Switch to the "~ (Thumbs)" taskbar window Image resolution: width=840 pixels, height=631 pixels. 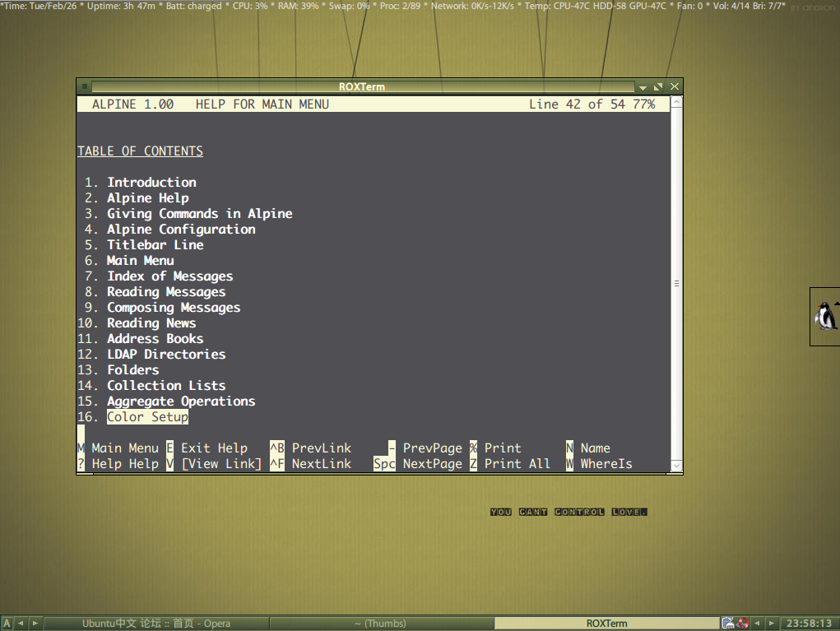click(x=382, y=624)
